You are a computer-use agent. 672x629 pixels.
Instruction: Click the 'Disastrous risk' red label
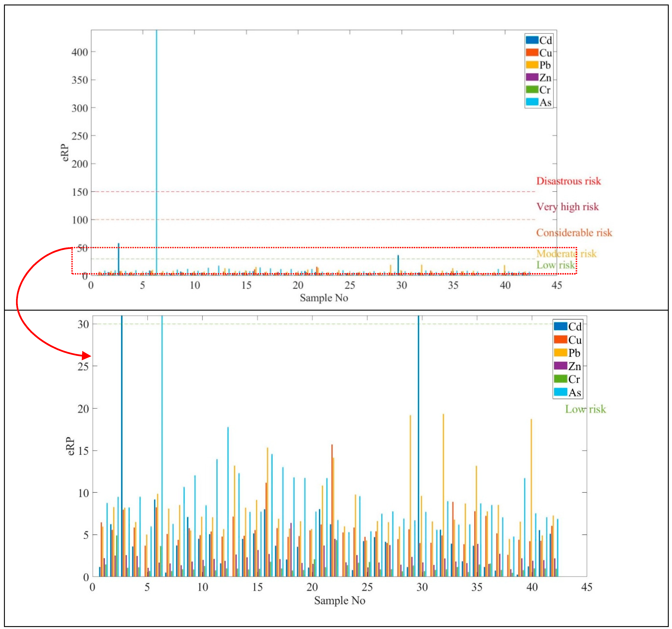pos(569,181)
